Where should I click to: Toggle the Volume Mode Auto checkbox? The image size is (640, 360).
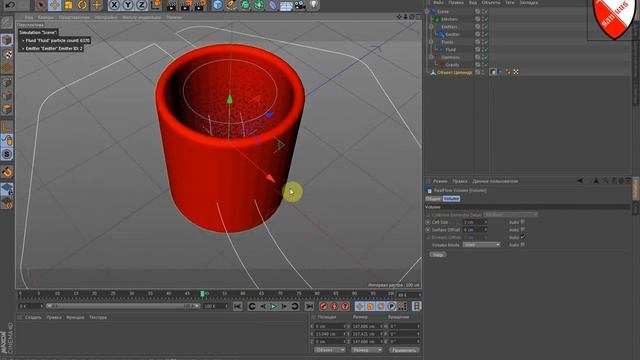click(523, 244)
